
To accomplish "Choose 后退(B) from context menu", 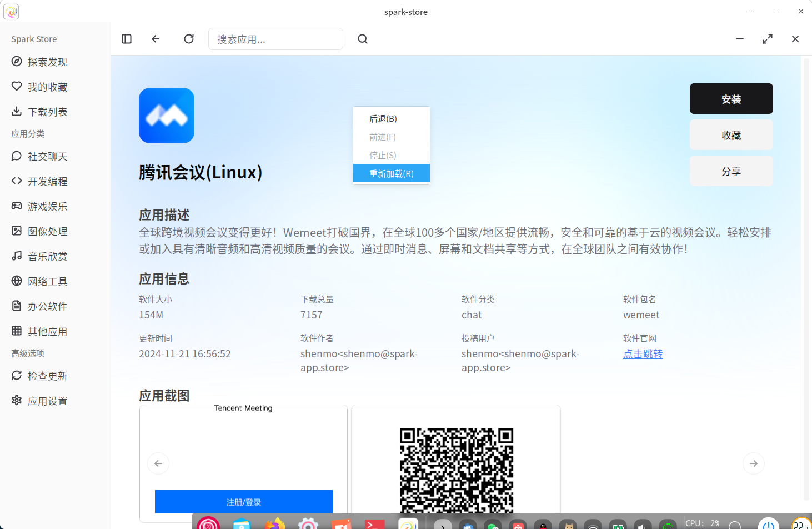I will [383, 119].
